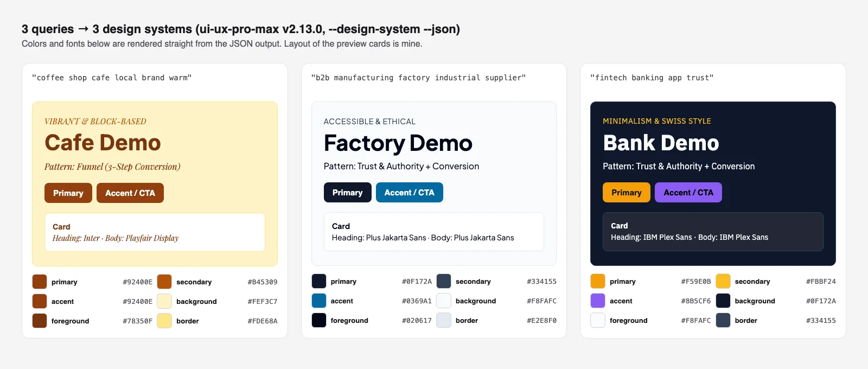Click the Primary button in Factory Demo
The width and height of the screenshot is (868, 369).
click(x=348, y=193)
